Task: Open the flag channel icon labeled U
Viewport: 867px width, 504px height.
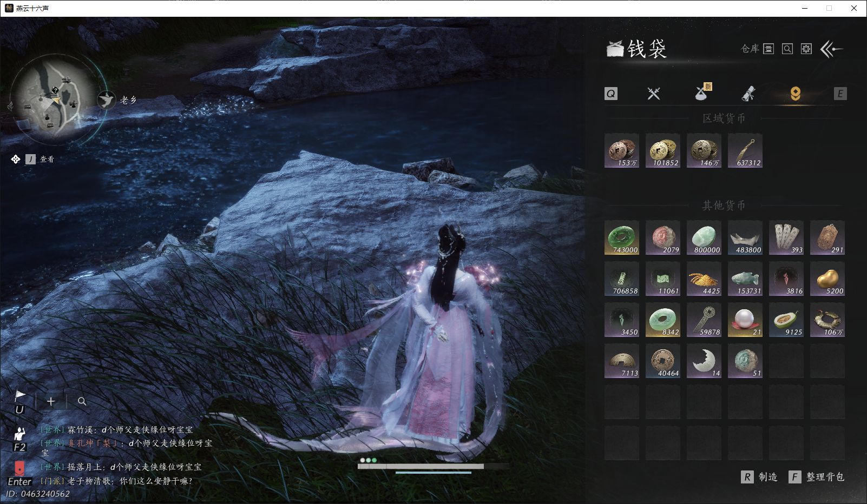Action: tap(19, 402)
